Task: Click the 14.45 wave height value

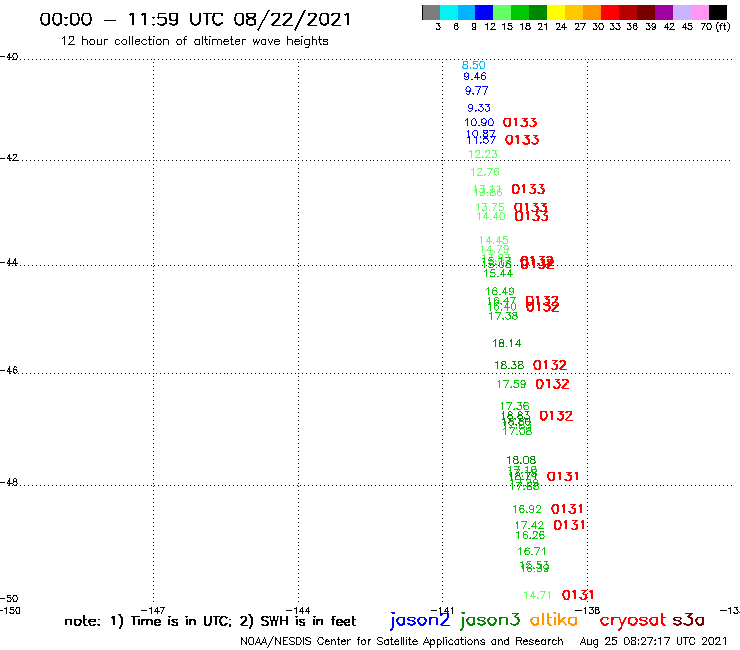Action: [x=494, y=240]
